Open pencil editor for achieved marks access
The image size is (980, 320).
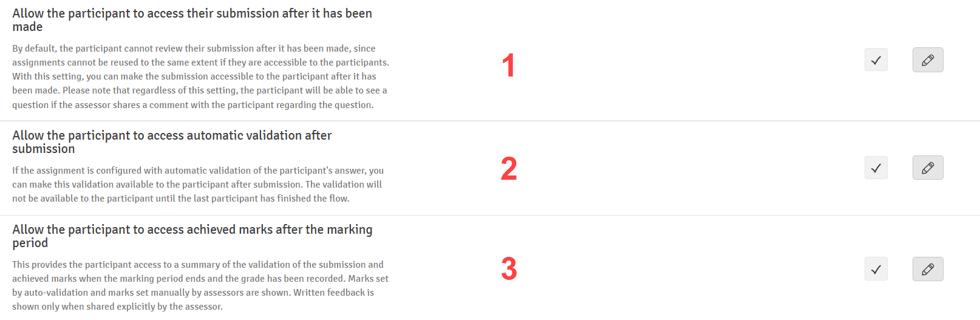pyautogui.click(x=927, y=269)
